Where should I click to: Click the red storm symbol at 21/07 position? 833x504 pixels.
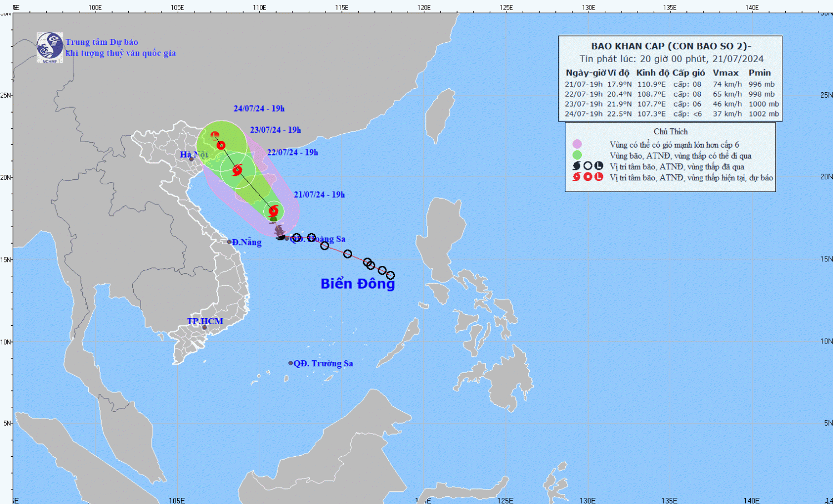click(273, 211)
